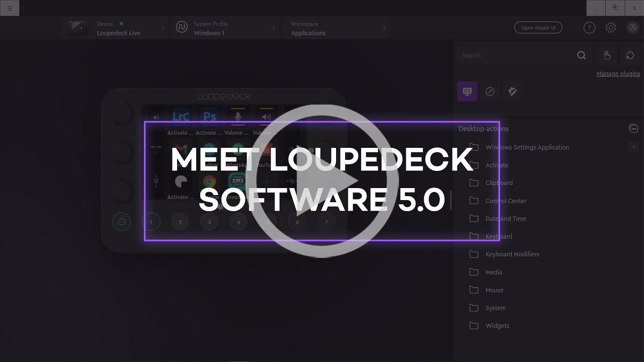Screen dimensions: 644x362
Task: Select the compass icon tab
Action: 490,92
